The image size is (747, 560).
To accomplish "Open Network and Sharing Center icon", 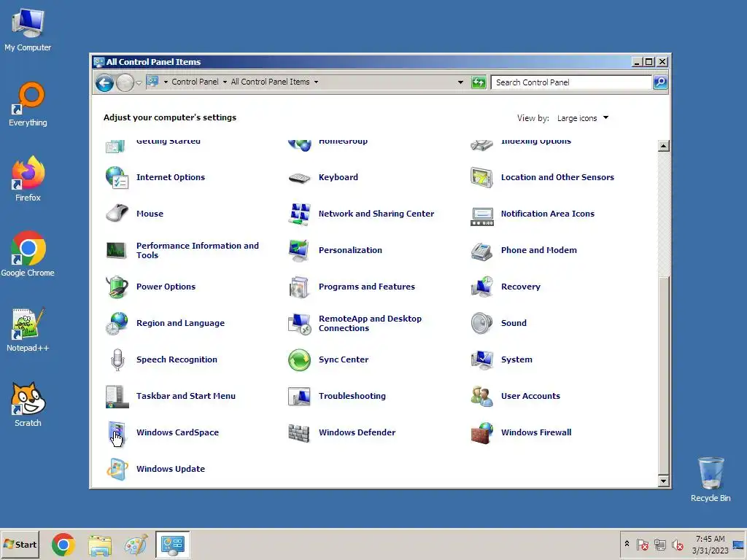I will tap(299, 214).
